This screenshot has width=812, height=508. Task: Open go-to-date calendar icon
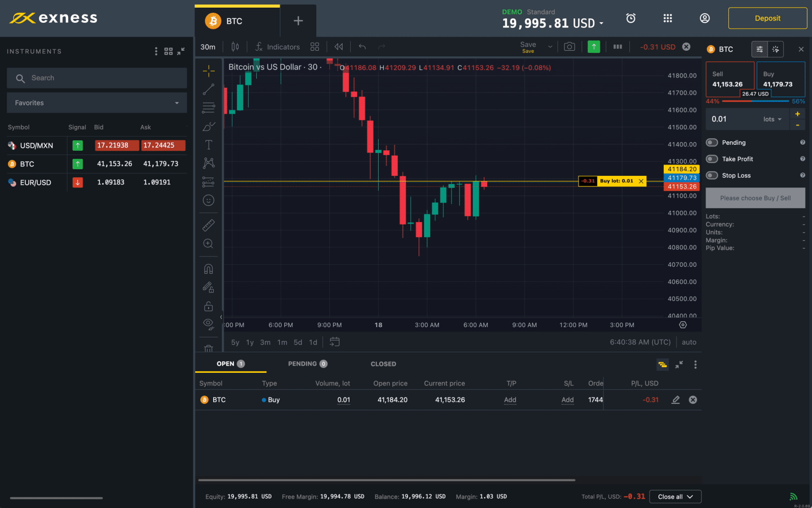point(334,342)
